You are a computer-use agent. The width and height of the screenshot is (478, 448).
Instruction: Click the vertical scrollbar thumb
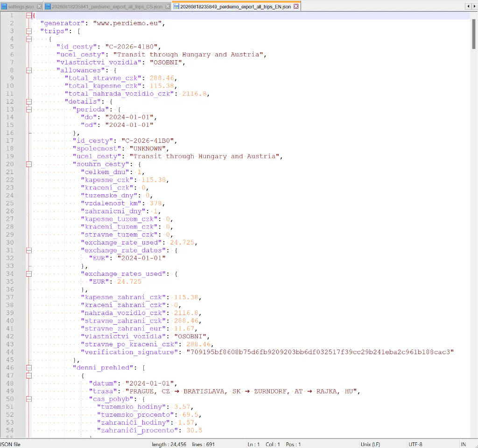[x=474, y=34]
